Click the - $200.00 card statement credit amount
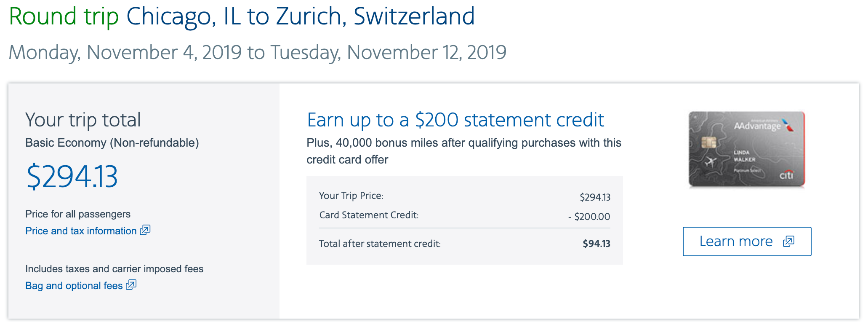Viewport: 868px width, 322px height. click(x=589, y=217)
